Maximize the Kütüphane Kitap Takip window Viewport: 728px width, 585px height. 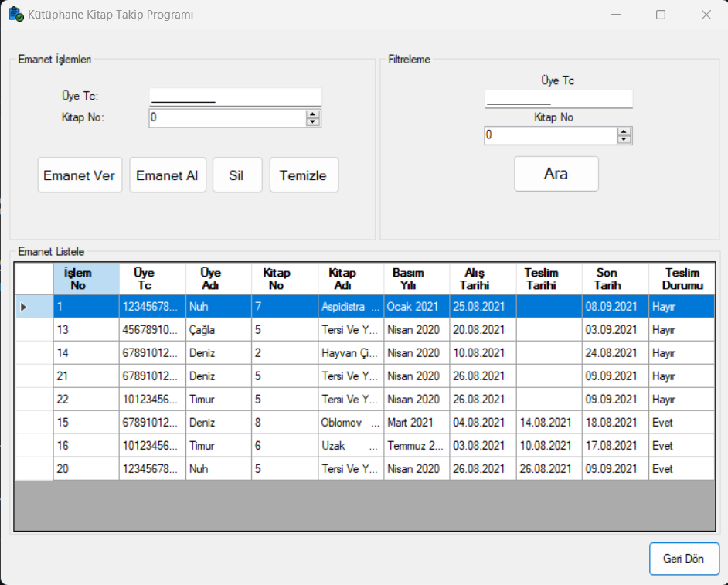click(x=661, y=15)
